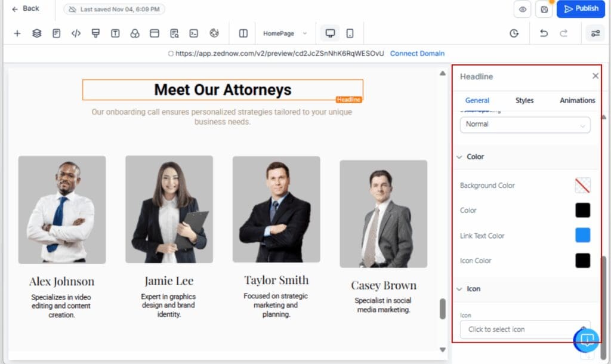Click the Publish button

[581, 9]
